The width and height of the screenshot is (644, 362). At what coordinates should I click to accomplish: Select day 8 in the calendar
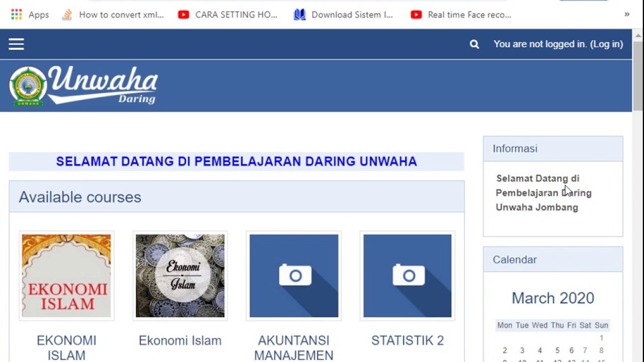tap(601, 350)
